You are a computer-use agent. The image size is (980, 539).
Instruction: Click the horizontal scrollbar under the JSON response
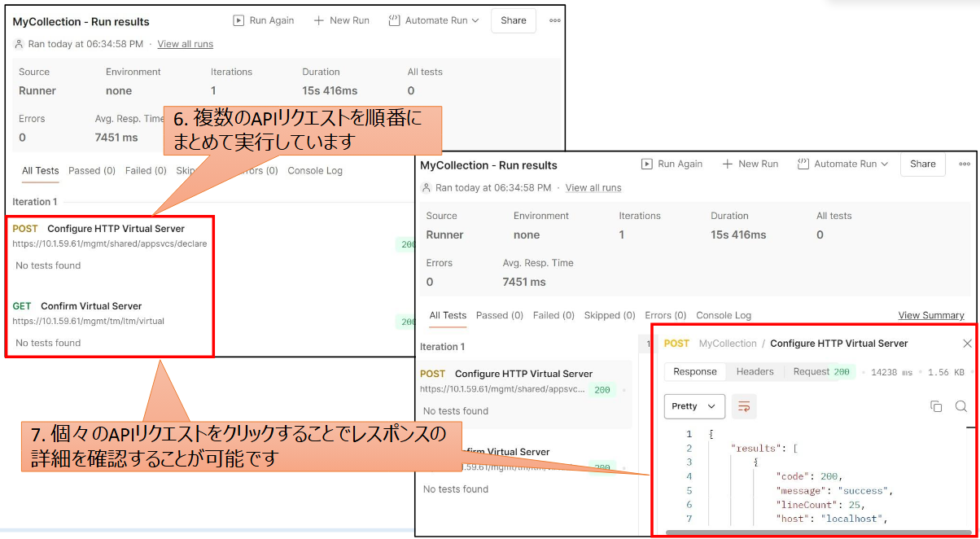click(x=814, y=532)
